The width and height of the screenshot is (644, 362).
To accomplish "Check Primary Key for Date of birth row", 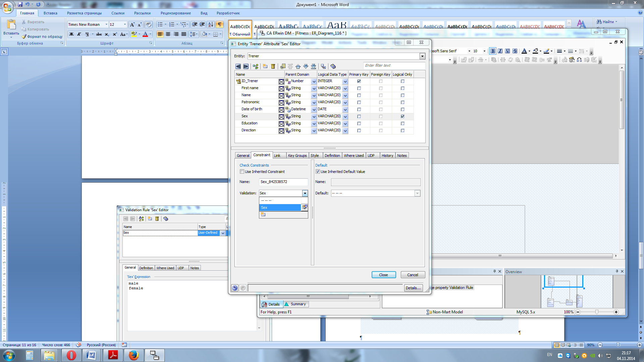I will coord(359,109).
